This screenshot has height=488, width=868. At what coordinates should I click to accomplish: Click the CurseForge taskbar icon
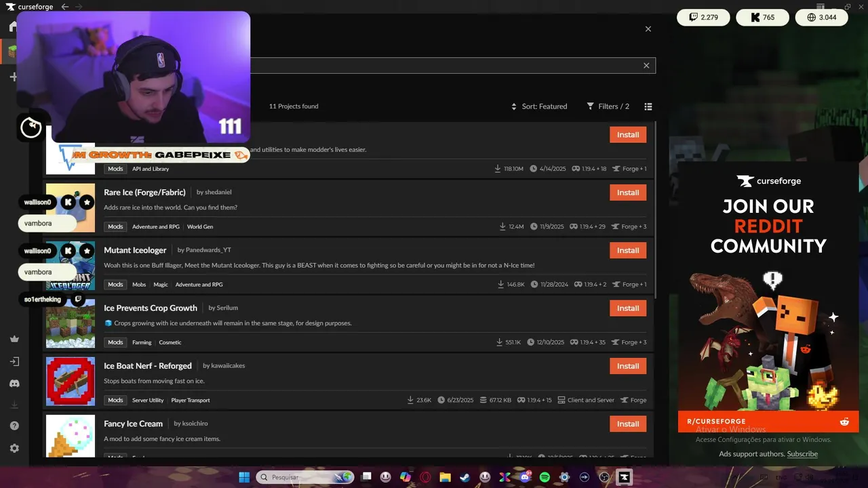click(625, 477)
